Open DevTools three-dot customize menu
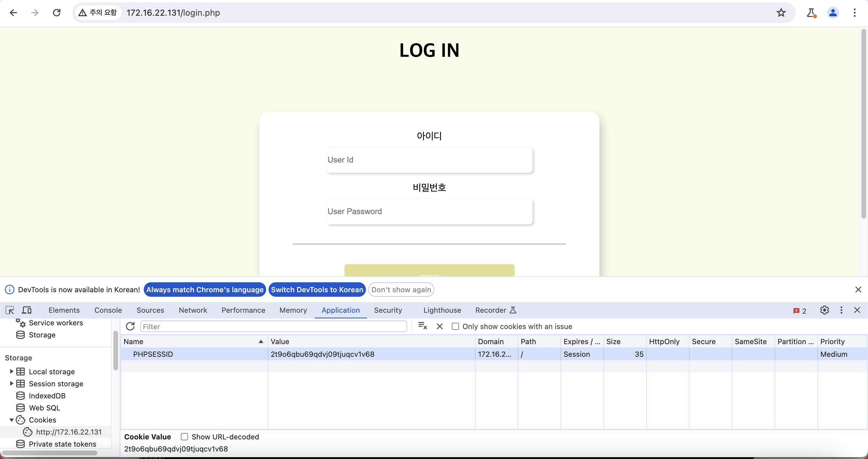 [x=841, y=310]
